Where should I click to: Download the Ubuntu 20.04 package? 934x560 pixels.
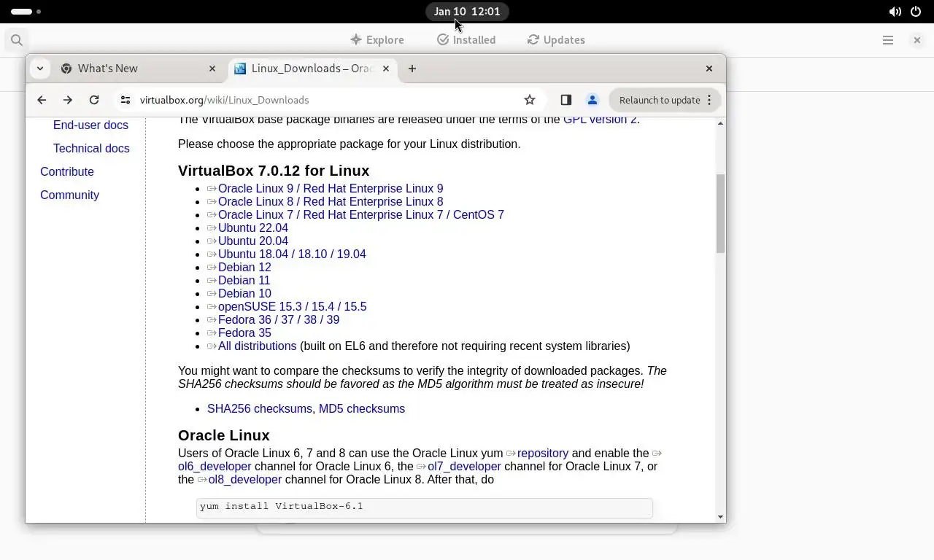pos(253,241)
